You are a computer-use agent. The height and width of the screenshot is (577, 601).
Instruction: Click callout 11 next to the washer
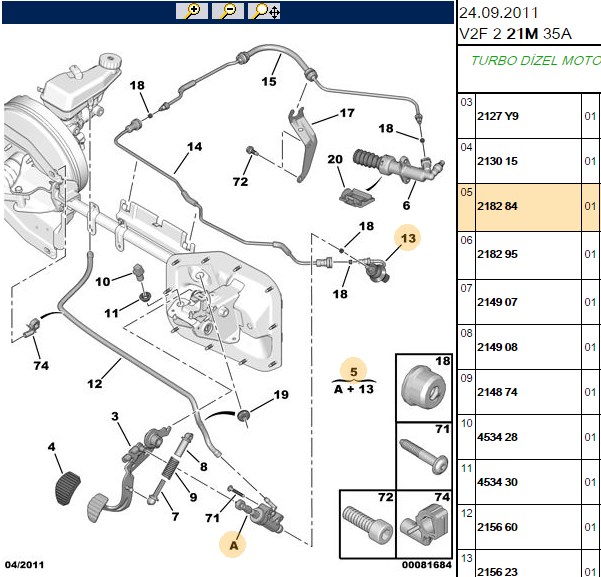pyautogui.click(x=112, y=313)
